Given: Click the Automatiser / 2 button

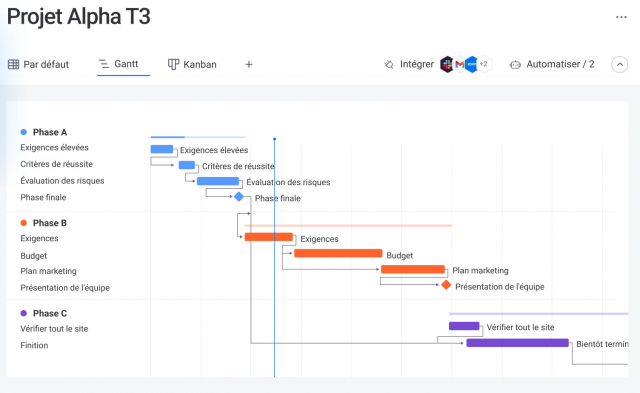Looking at the screenshot, I should pos(552,64).
